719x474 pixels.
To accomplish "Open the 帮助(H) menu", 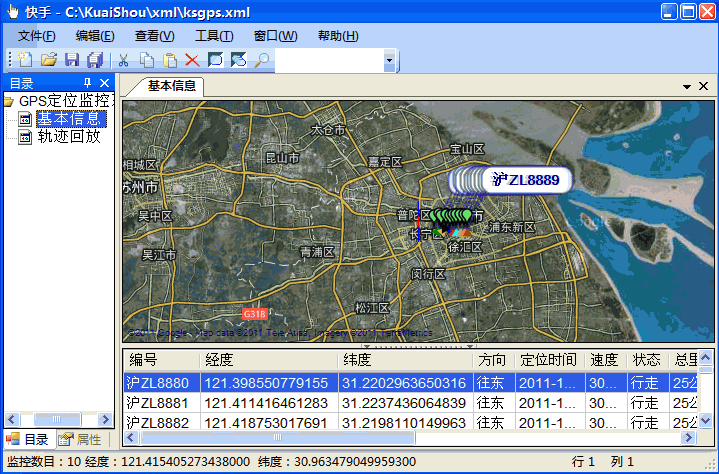I will point(338,36).
